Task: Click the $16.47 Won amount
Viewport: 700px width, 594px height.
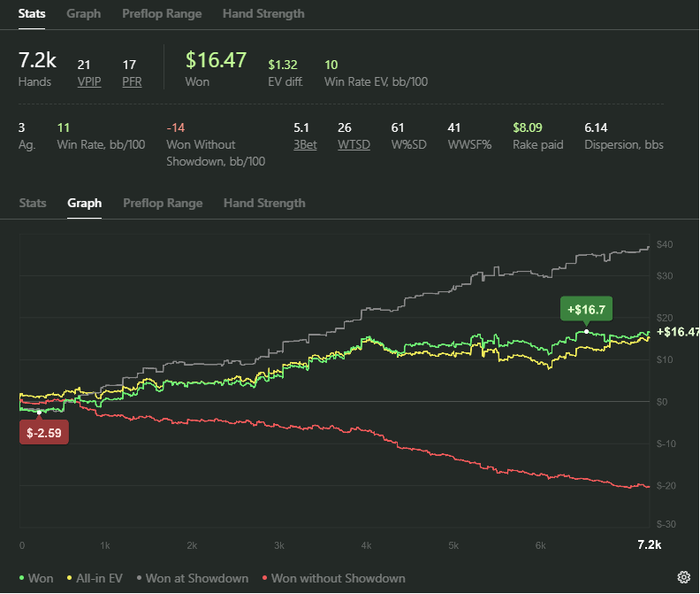Action: [x=216, y=59]
